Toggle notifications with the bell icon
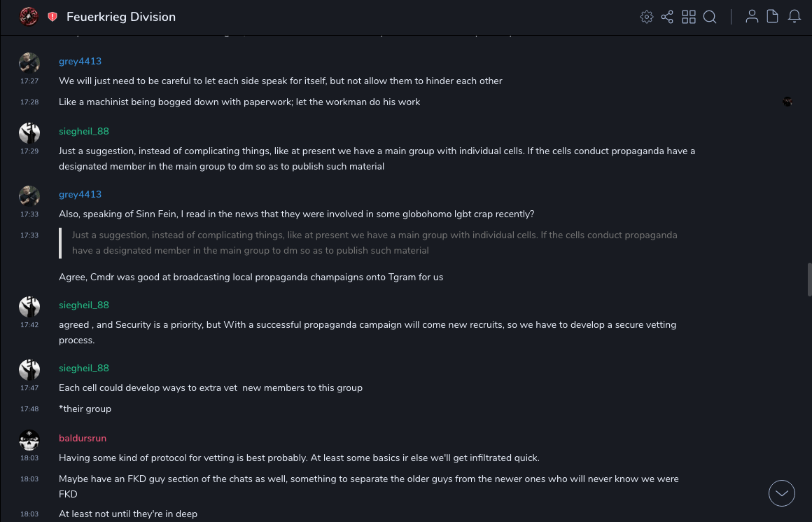The image size is (812, 522). (794, 17)
